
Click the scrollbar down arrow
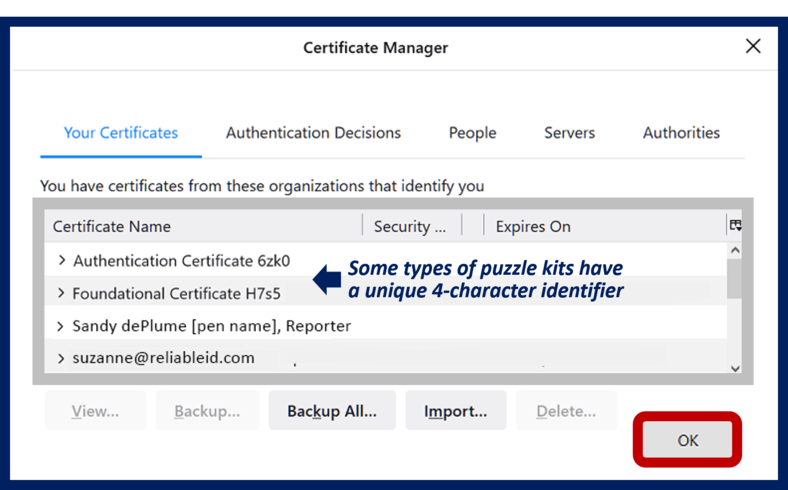pyautogui.click(x=735, y=368)
